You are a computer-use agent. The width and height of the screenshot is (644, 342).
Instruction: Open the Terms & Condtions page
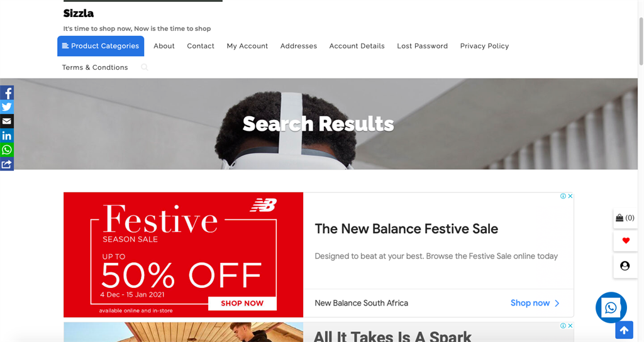95,67
